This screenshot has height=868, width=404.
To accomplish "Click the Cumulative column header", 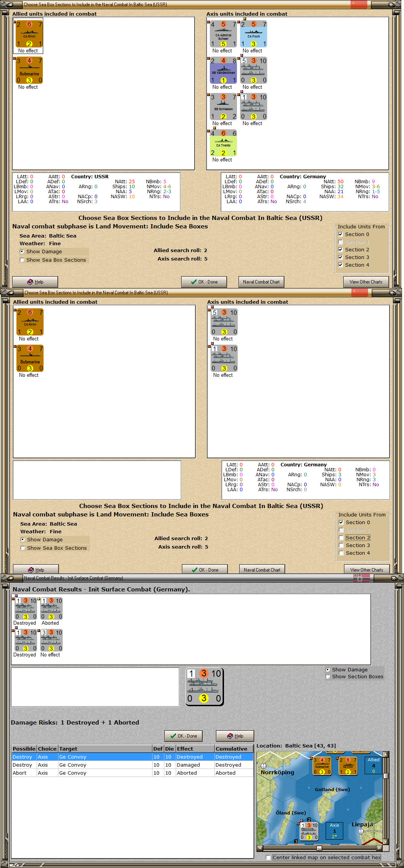I will [234, 749].
